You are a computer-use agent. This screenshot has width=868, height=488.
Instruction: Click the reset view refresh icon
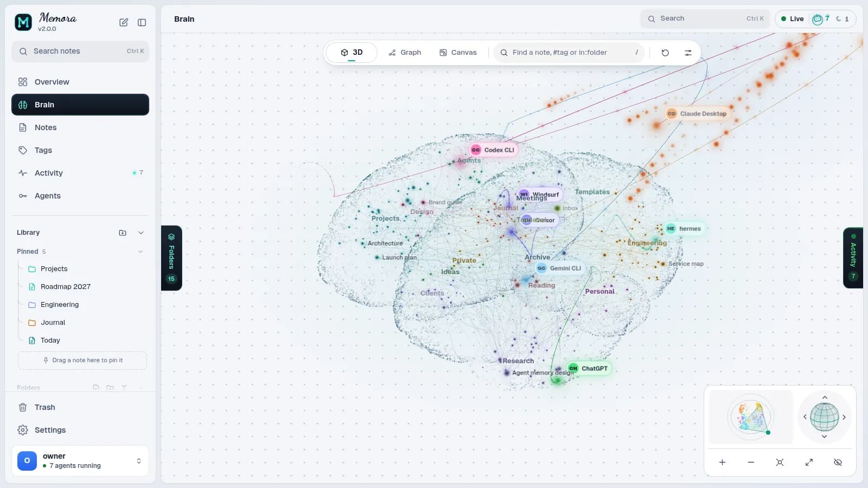click(x=665, y=53)
